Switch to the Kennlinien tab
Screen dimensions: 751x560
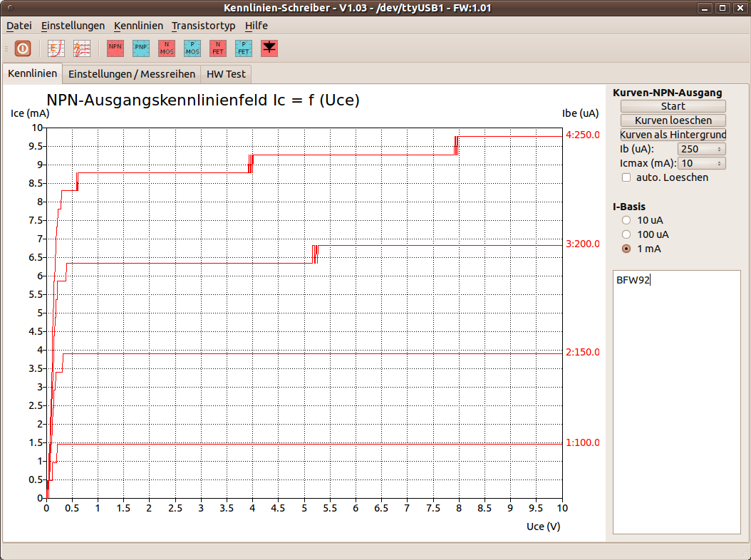coord(33,74)
